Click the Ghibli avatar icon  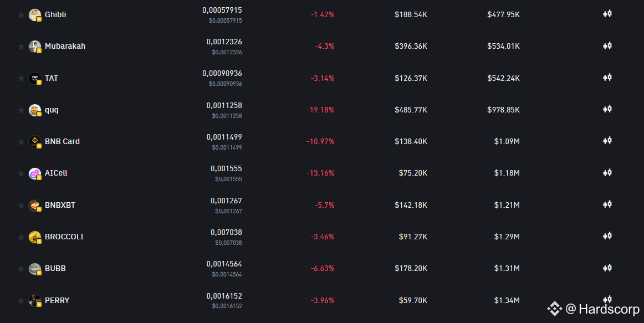(x=35, y=14)
